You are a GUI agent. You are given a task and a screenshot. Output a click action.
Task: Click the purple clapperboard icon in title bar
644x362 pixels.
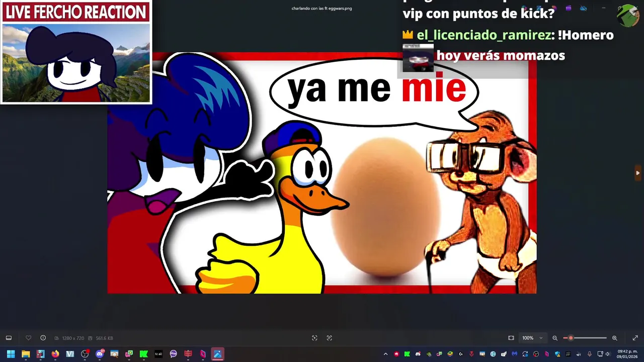coord(568,8)
